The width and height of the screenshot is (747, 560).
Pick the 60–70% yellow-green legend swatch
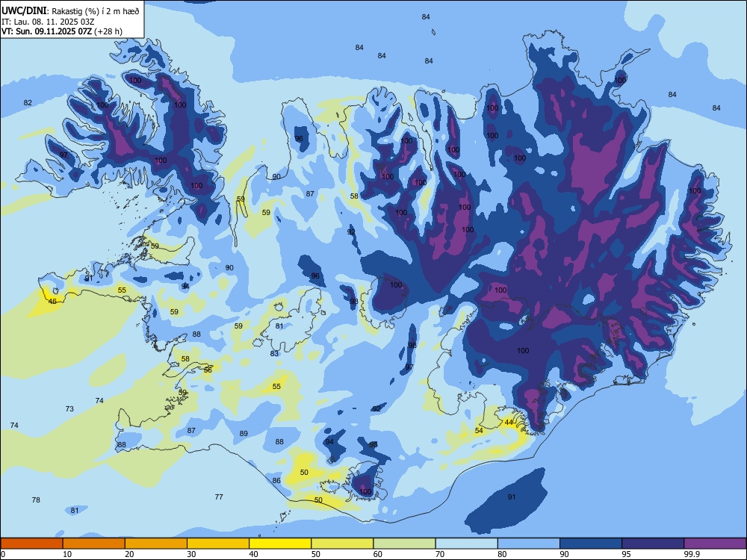click(x=404, y=544)
